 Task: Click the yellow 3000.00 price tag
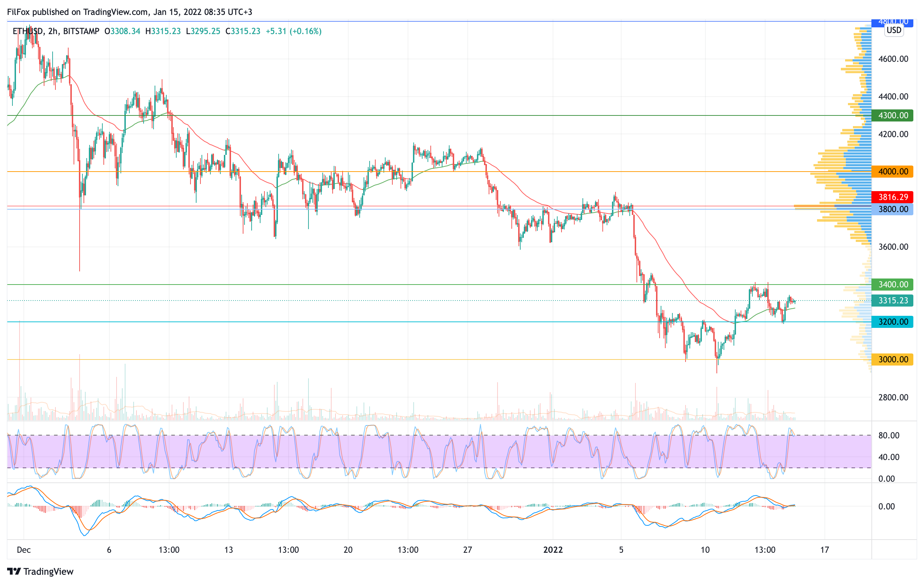tap(892, 359)
